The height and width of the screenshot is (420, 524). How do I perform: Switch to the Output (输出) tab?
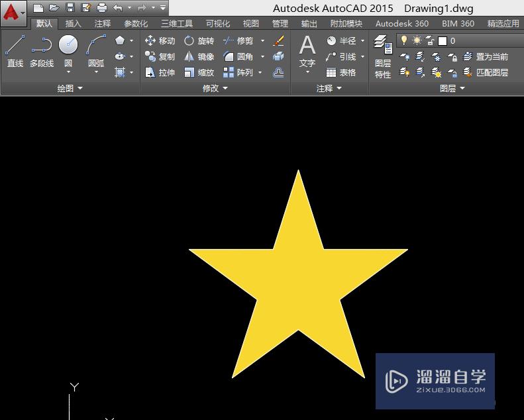point(309,23)
